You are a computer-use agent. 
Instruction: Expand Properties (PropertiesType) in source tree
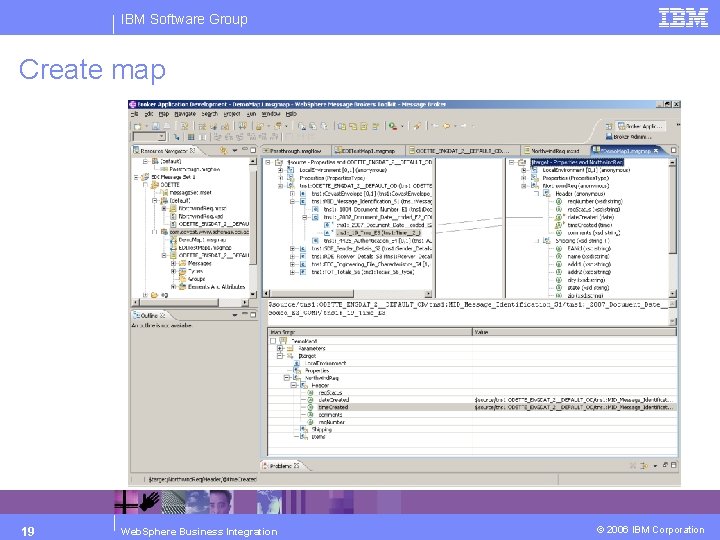280,178
